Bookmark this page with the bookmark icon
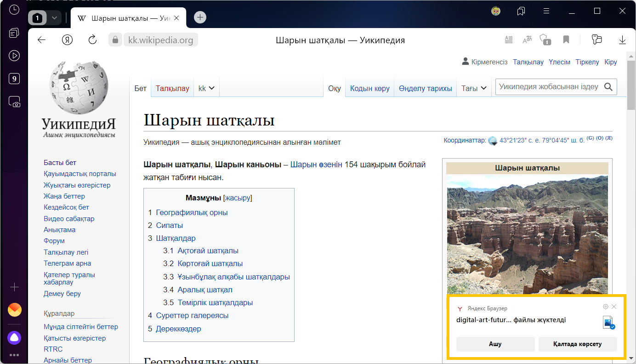This screenshot has height=364, width=636. 566,40
